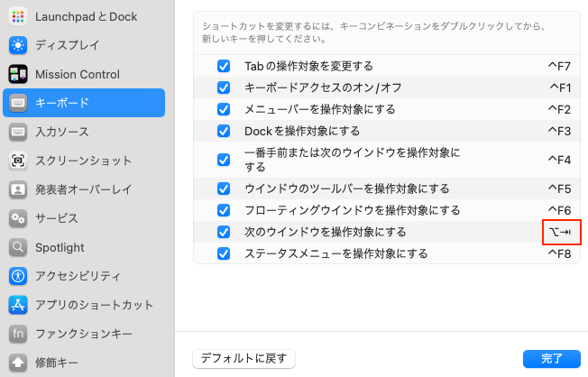Click the Spotlight magnifier icon
The height and width of the screenshot is (377, 588).
click(x=19, y=247)
